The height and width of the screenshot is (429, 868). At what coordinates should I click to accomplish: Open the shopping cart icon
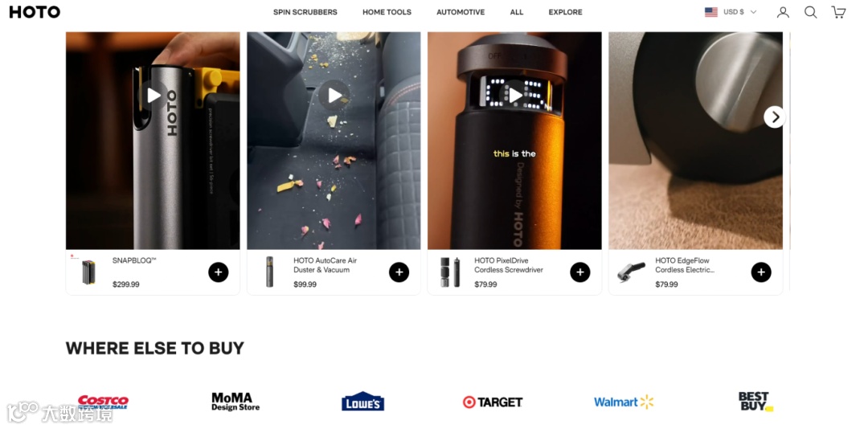838,12
